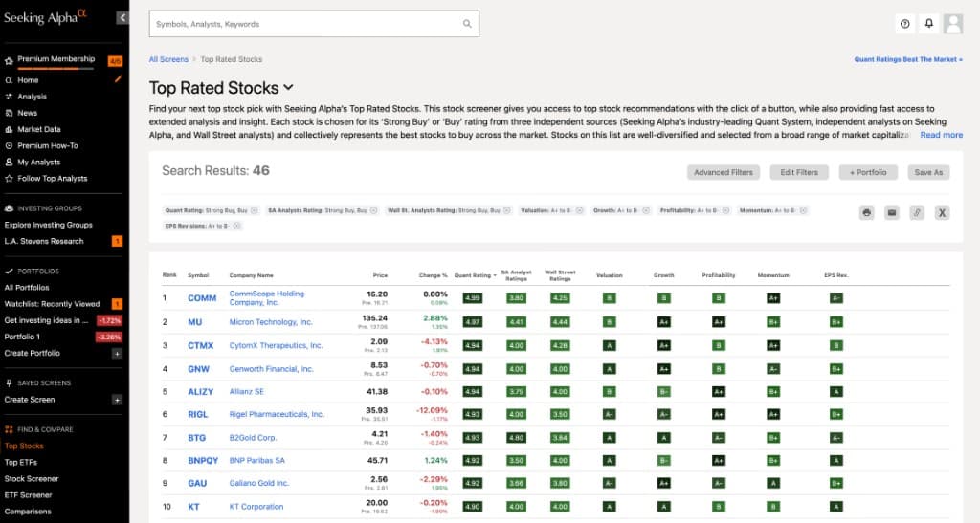Sort by Quant Rating column header
Screen dimensions: 980x523
[x=475, y=275]
